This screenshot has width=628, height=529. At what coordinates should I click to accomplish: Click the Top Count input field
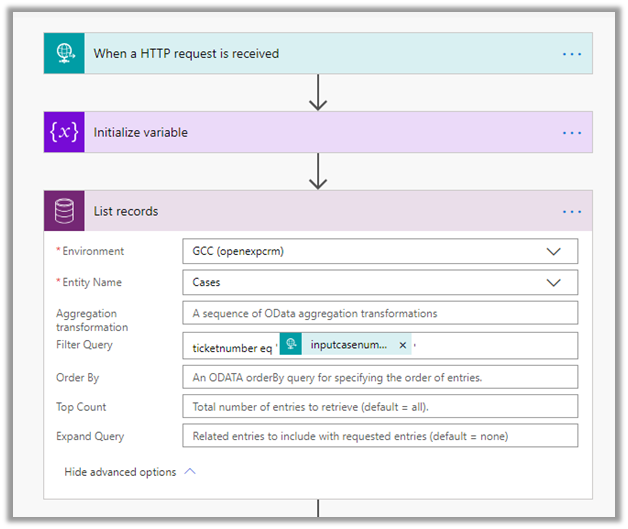pyautogui.click(x=380, y=407)
